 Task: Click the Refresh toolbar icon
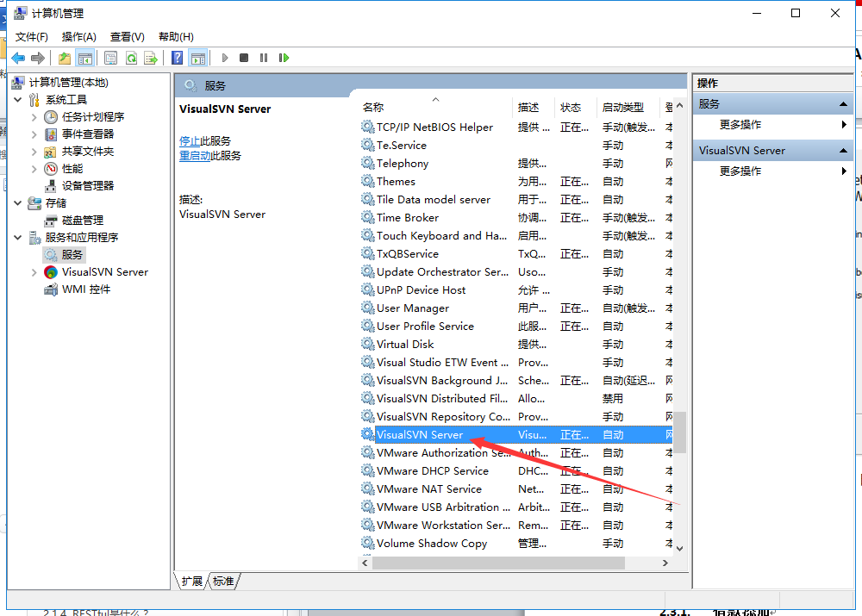(131, 58)
